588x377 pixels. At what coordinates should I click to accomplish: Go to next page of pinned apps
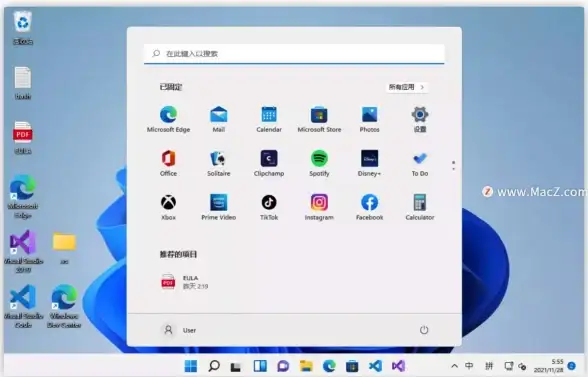(453, 169)
